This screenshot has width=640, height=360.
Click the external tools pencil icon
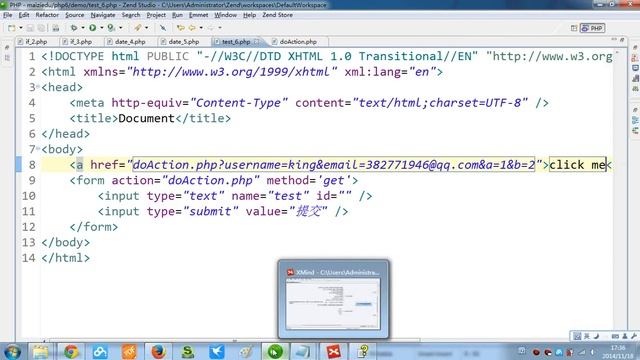[x=138, y=28]
